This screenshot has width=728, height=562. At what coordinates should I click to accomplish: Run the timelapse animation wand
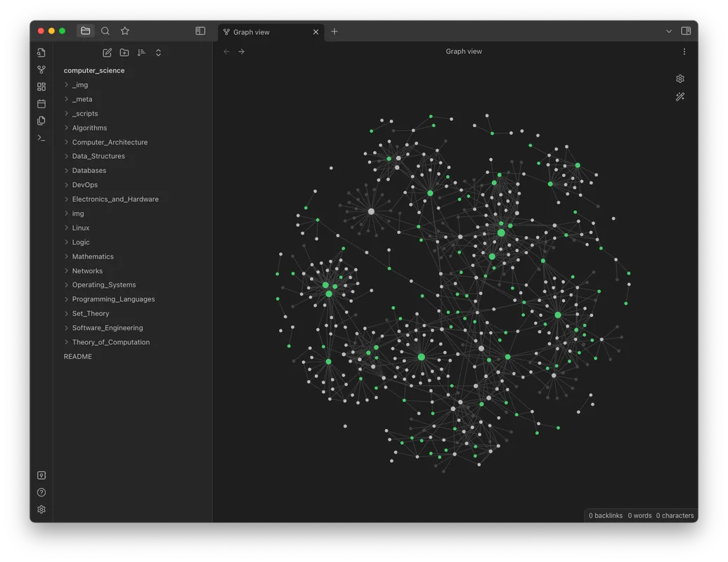tap(680, 97)
